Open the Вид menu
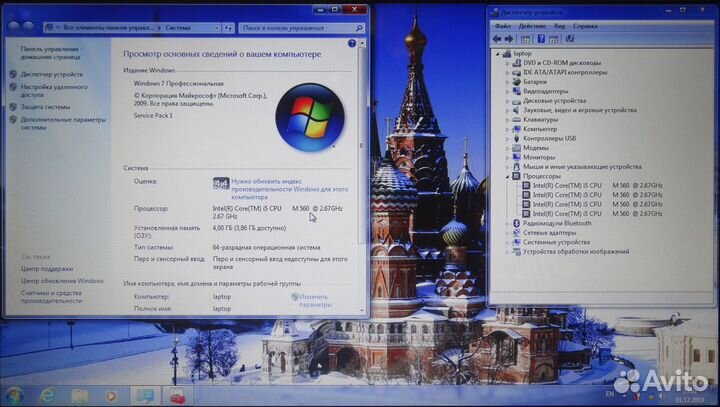Image resolution: width=720 pixels, height=407 pixels. pyautogui.click(x=559, y=26)
